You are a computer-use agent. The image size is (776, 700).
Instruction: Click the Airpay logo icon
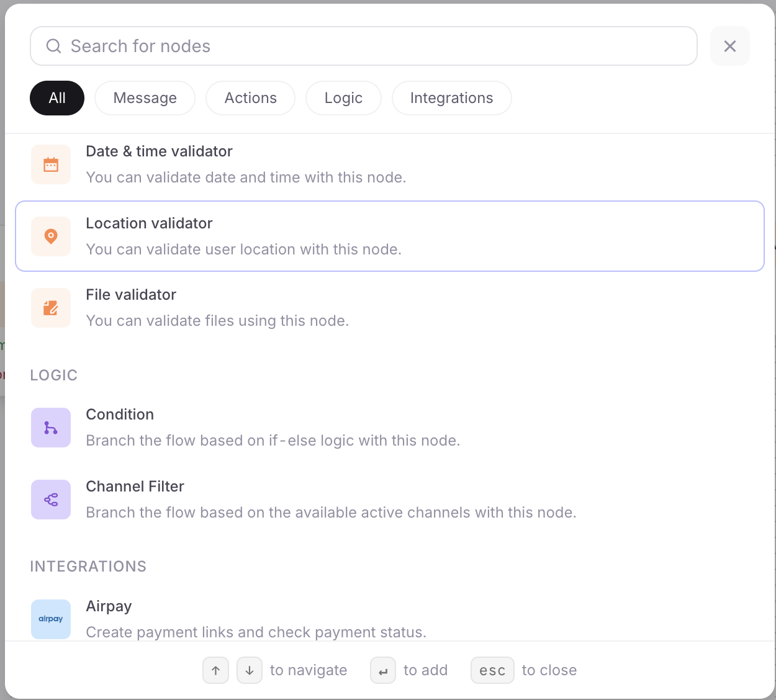click(x=51, y=619)
